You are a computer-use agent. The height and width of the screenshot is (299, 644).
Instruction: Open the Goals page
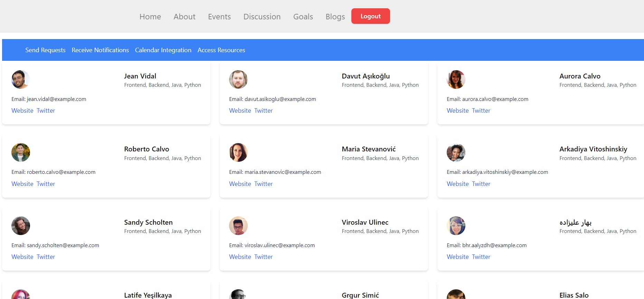[x=303, y=17]
